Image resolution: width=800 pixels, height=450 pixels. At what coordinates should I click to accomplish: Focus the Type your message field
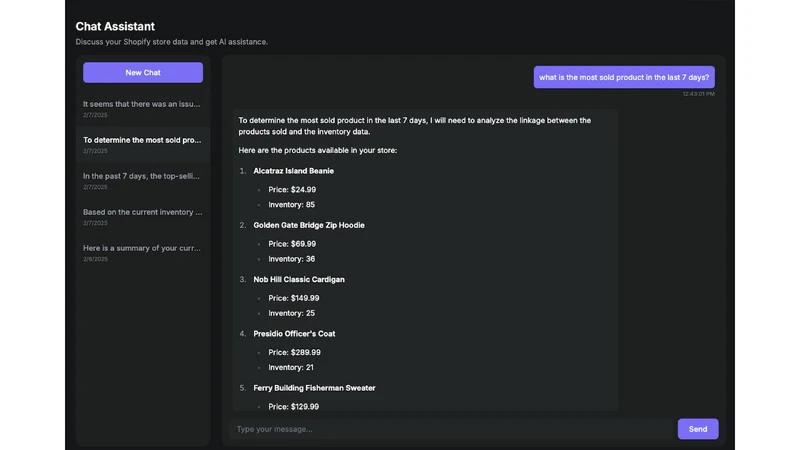click(x=452, y=429)
